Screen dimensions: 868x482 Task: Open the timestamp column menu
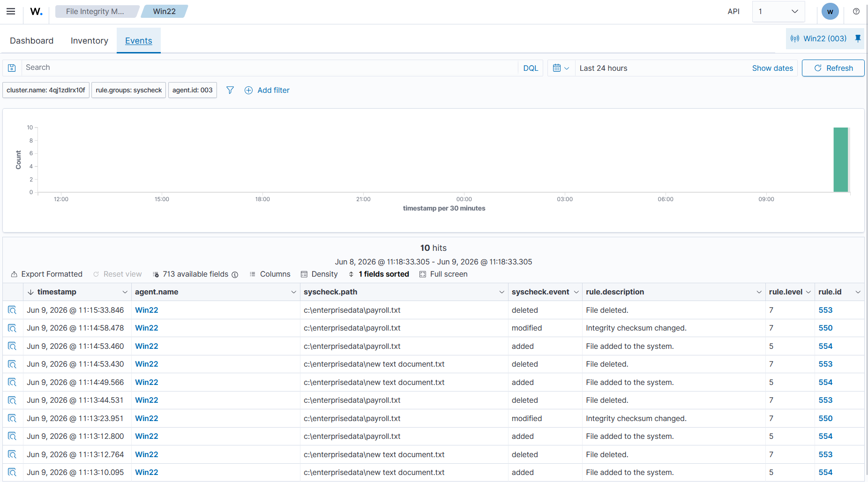125,292
